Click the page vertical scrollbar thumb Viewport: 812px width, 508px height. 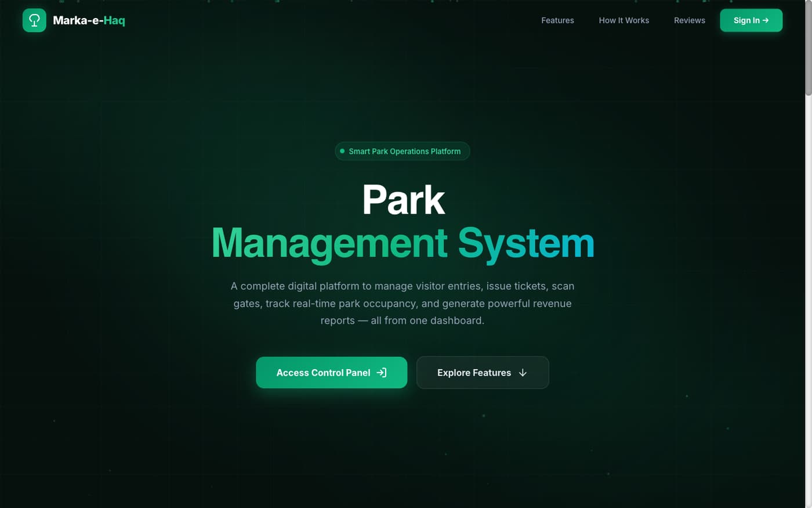(x=808, y=48)
